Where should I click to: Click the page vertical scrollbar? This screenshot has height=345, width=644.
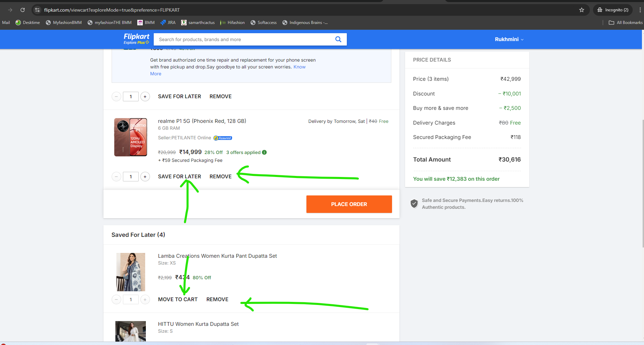coord(643,183)
